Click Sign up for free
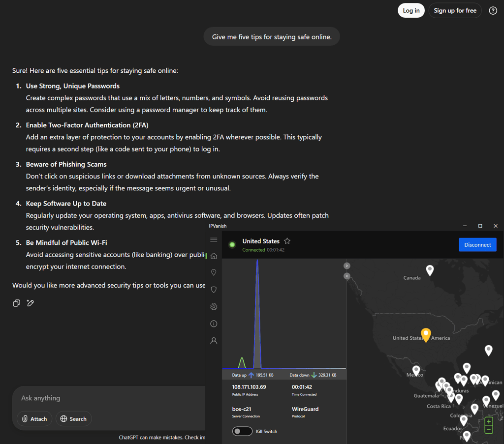This screenshot has height=444, width=504. coord(455,11)
